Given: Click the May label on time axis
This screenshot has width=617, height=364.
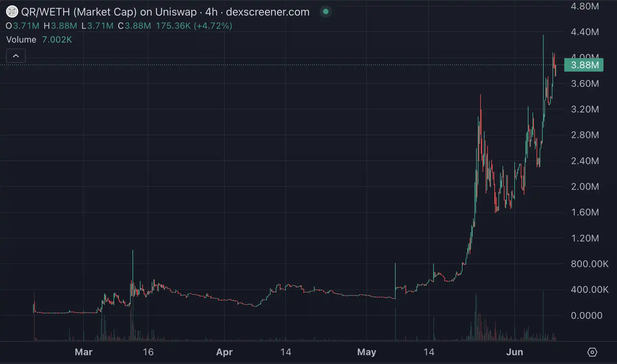Looking at the screenshot, I should (x=367, y=352).
